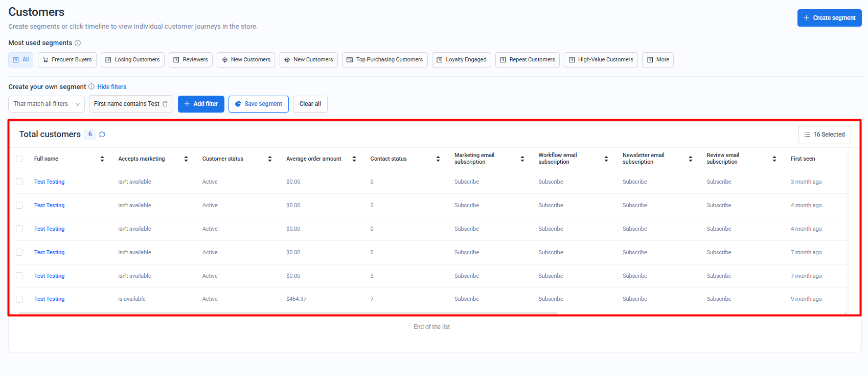Sort by Average order amount arrows

[354, 159]
